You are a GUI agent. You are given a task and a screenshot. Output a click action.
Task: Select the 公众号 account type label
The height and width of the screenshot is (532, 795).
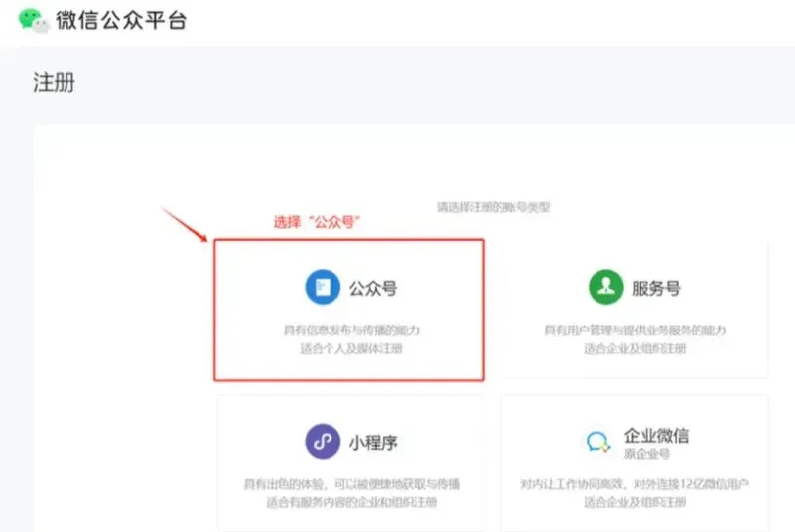pos(373,288)
